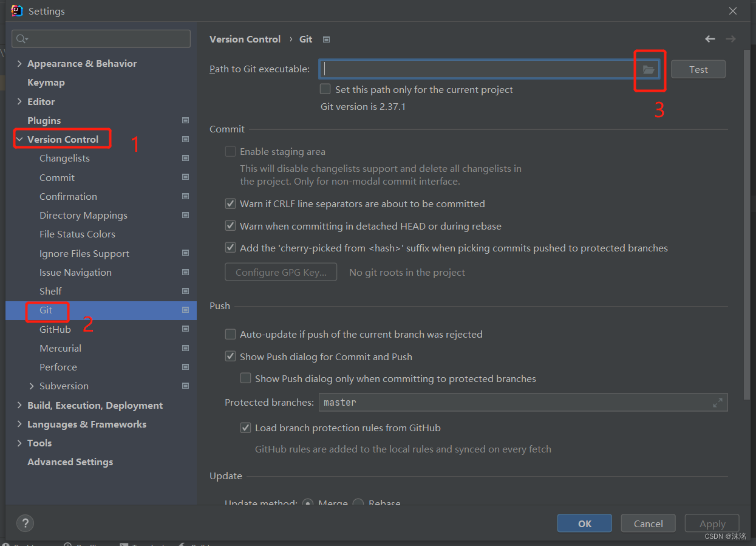This screenshot has width=756, height=546.
Task: Expand Appearance & Behavior section
Action: (19, 63)
